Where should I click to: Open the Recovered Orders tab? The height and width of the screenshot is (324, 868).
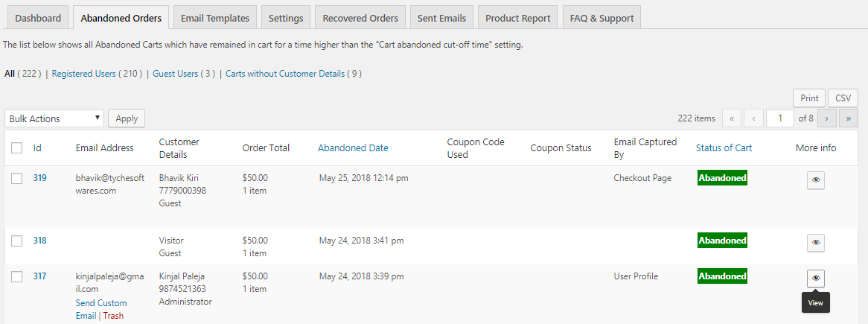360,18
